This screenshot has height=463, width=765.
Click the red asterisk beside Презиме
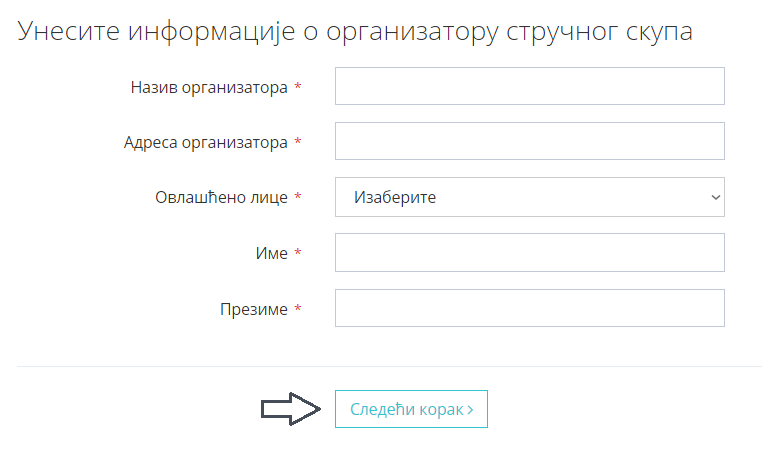[x=298, y=309]
